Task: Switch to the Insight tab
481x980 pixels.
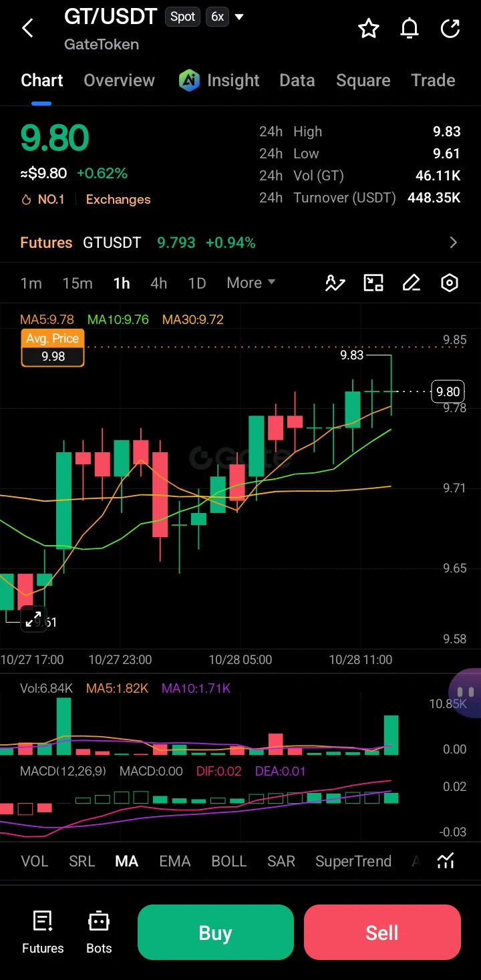Action: 233,81
